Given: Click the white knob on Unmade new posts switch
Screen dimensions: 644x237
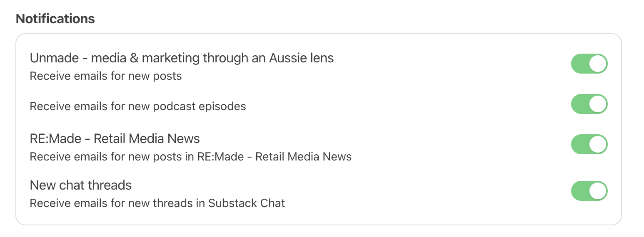Looking at the screenshot, I should [x=598, y=64].
